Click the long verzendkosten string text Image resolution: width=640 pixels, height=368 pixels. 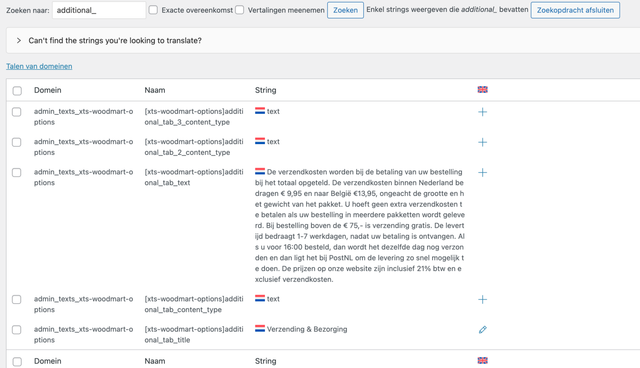[x=360, y=226]
